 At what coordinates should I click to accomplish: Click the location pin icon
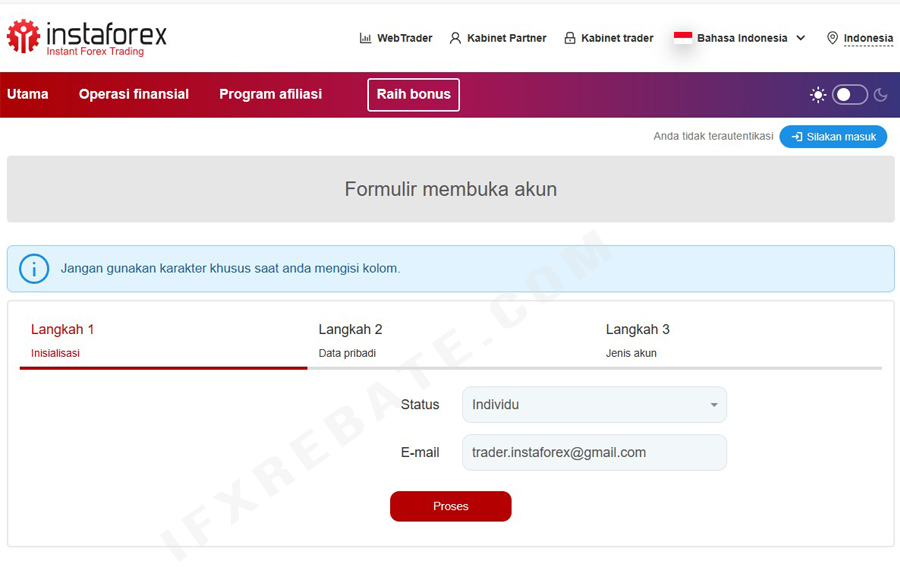pyautogui.click(x=832, y=38)
